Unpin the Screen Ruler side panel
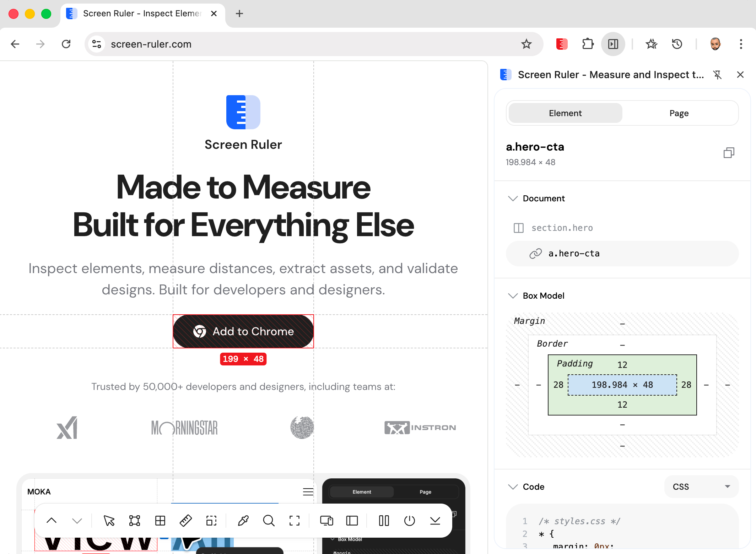This screenshot has height=554, width=756. pos(718,75)
